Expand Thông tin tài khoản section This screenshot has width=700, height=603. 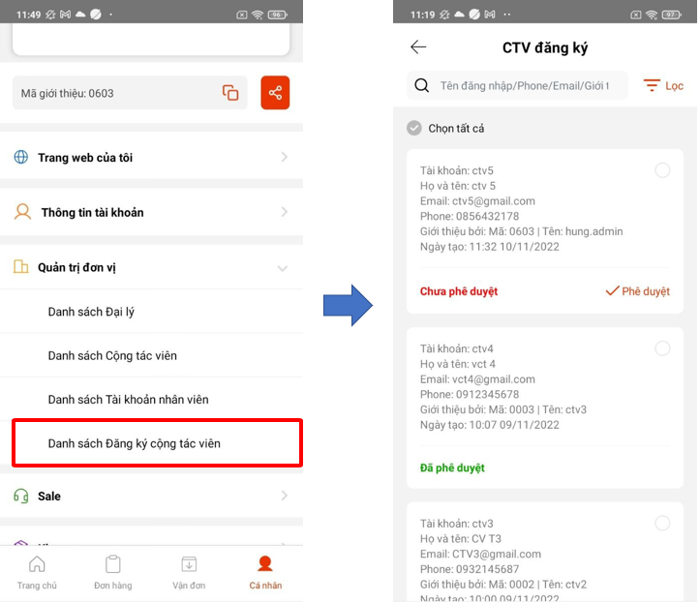click(x=150, y=212)
